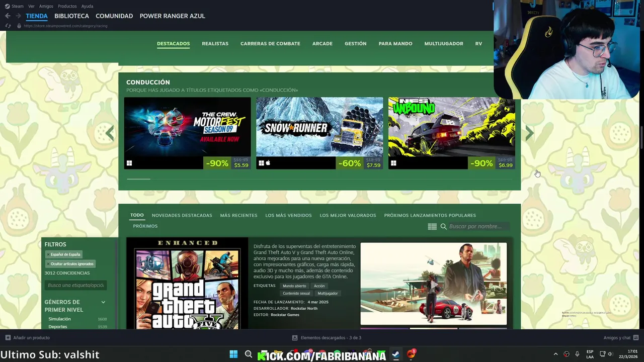The width and height of the screenshot is (644, 362).
Task: Switch to LOS MÁS VENDIDOS tab
Action: click(288, 215)
